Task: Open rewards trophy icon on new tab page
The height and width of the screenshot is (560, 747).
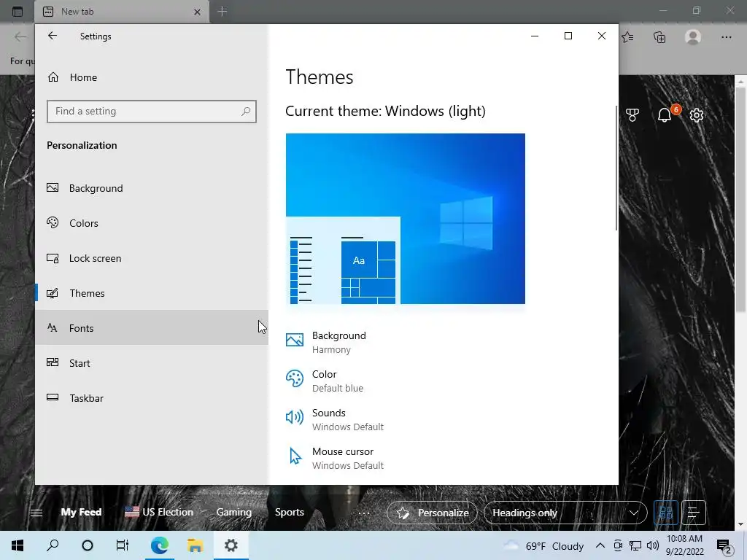Action: pyautogui.click(x=632, y=114)
